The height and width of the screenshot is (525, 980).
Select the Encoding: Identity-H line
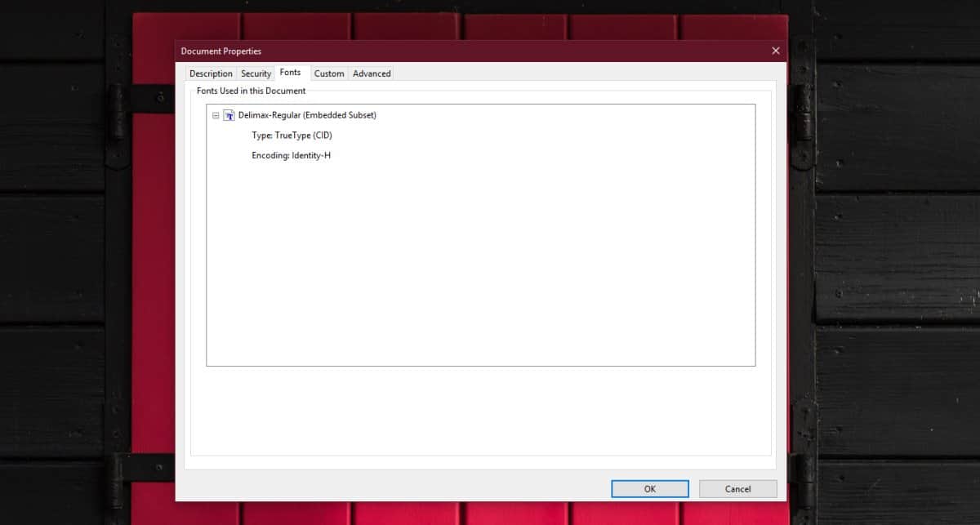click(x=291, y=155)
